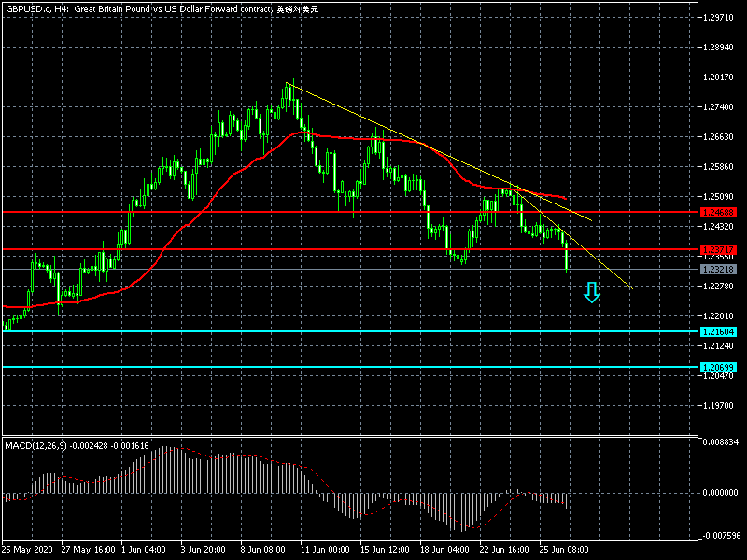Click the 1.23218 current price label

[x=718, y=270]
